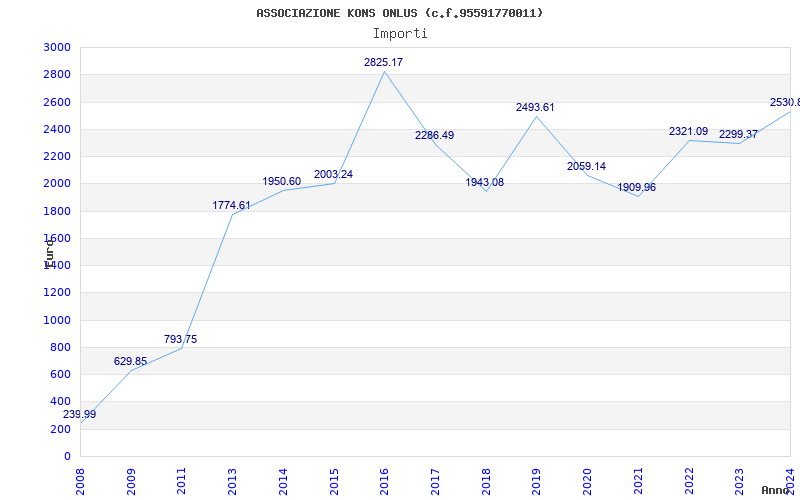The width and height of the screenshot is (800, 500).
Task: Select the 2825.17 data label
Action: (x=383, y=62)
